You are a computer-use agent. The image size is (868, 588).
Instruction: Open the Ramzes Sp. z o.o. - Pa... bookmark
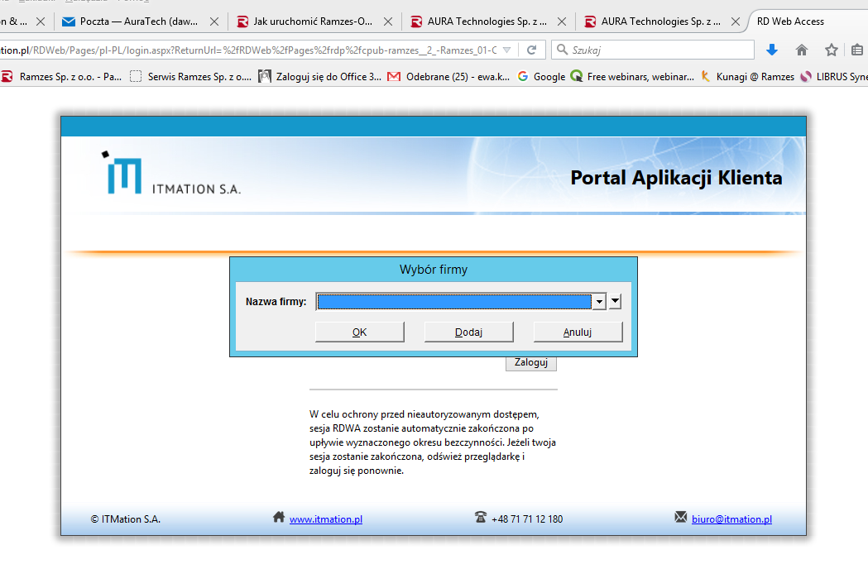(61, 77)
